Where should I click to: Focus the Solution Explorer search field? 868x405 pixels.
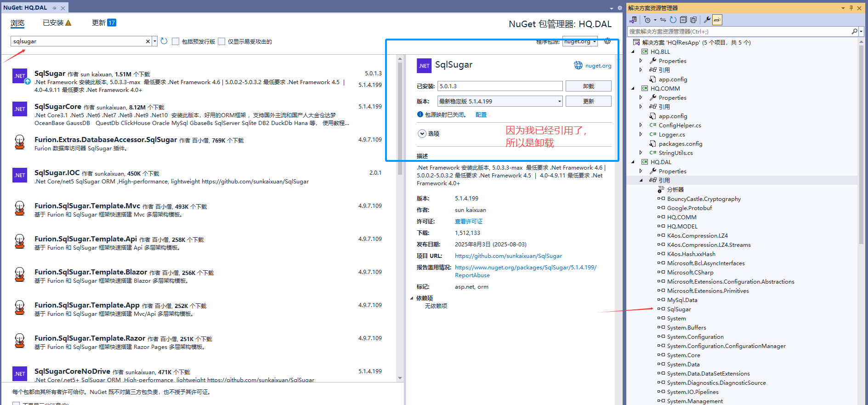739,31
